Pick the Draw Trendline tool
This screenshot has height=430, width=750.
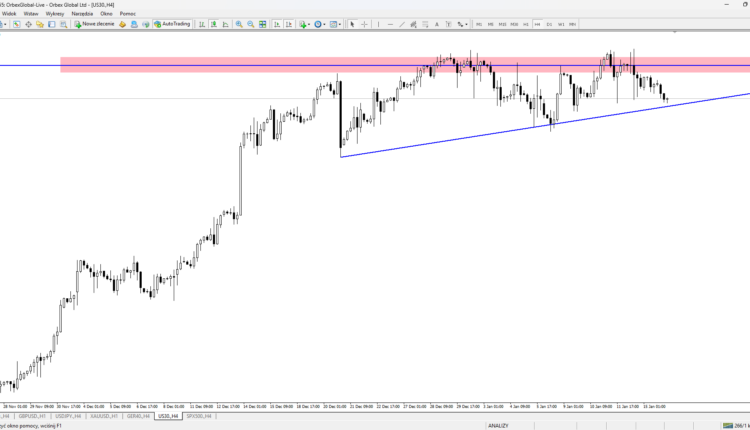click(401, 24)
